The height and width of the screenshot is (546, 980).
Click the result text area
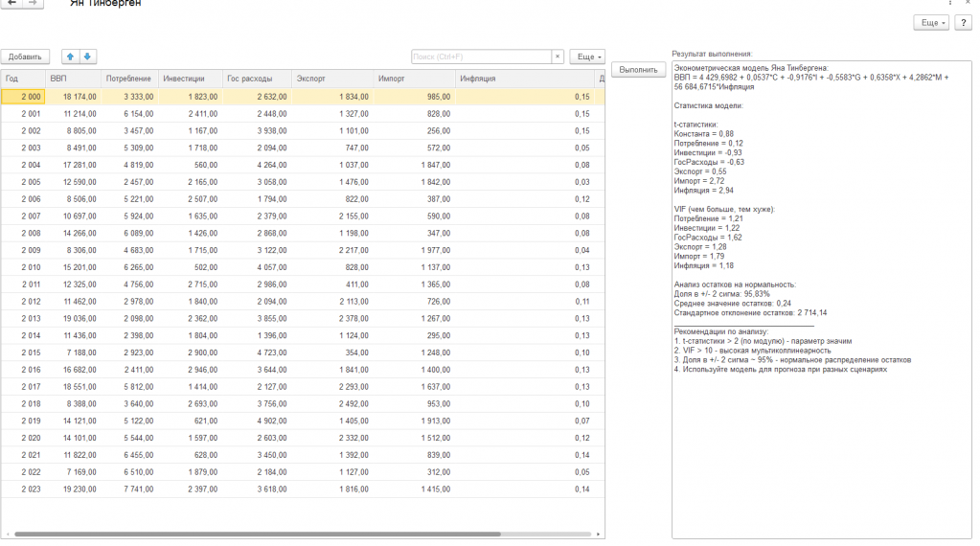click(821, 300)
